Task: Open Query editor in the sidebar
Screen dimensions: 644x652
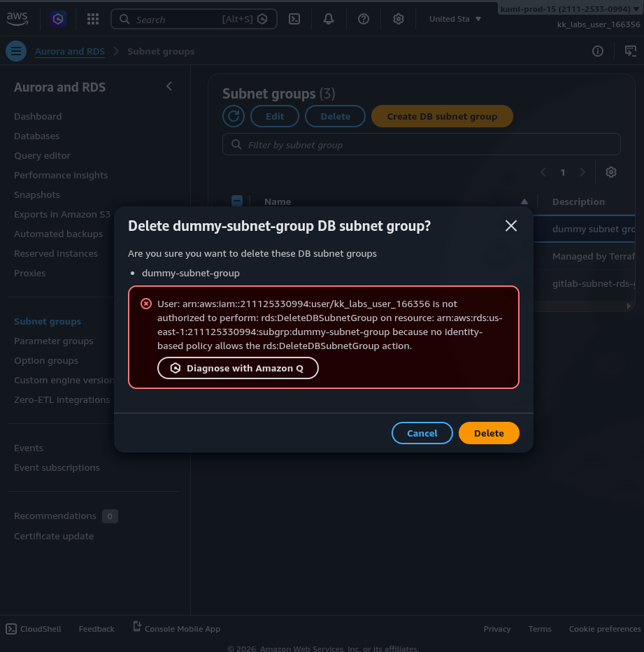Action: coord(42,155)
